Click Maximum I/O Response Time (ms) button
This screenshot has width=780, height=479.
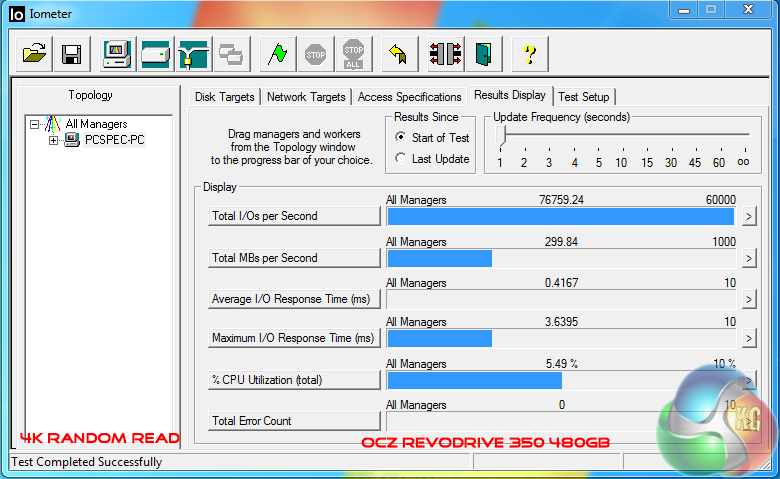tap(294, 338)
